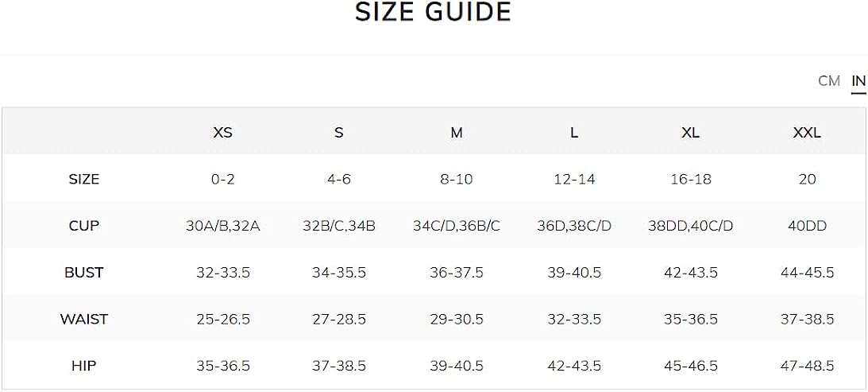Image resolution: width=868 pixels, height=392 pixels.
Task: Click the 39-40.5 bust value for L
Action: pyautogui.click(x=574, y=273)
